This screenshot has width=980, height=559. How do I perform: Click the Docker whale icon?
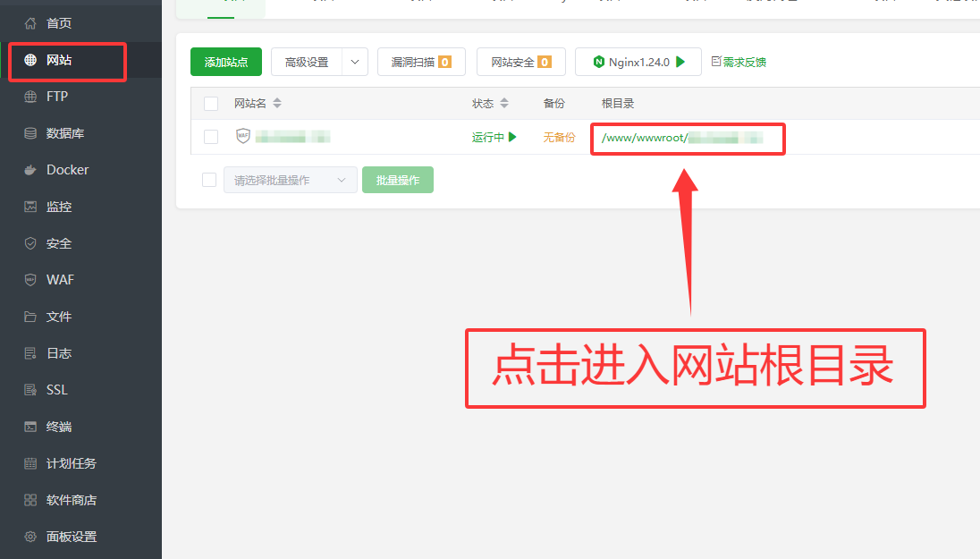(30, 170)
